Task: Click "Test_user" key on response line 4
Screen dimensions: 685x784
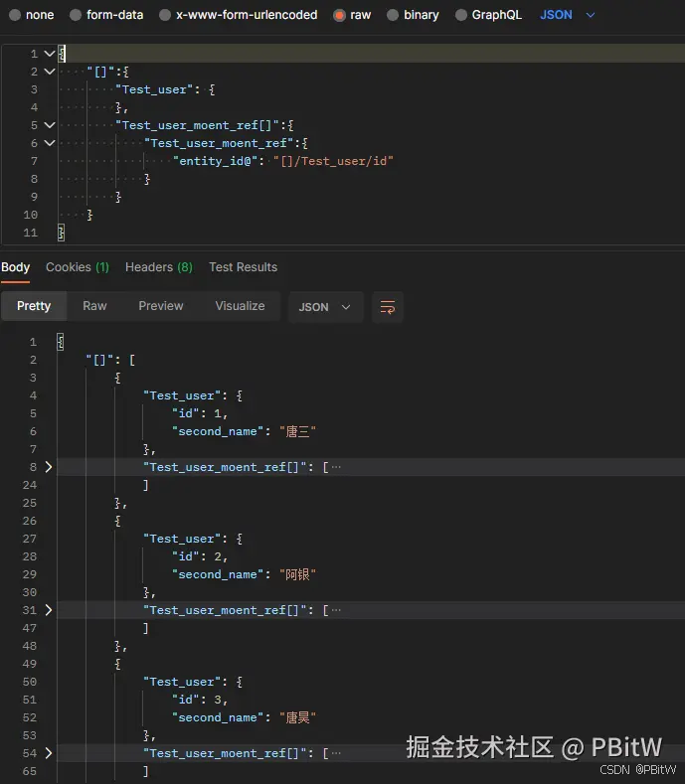Action: click(182, 395)
